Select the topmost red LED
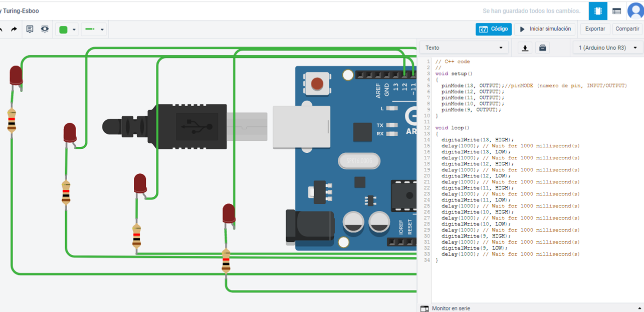 [x=16, y=76]
